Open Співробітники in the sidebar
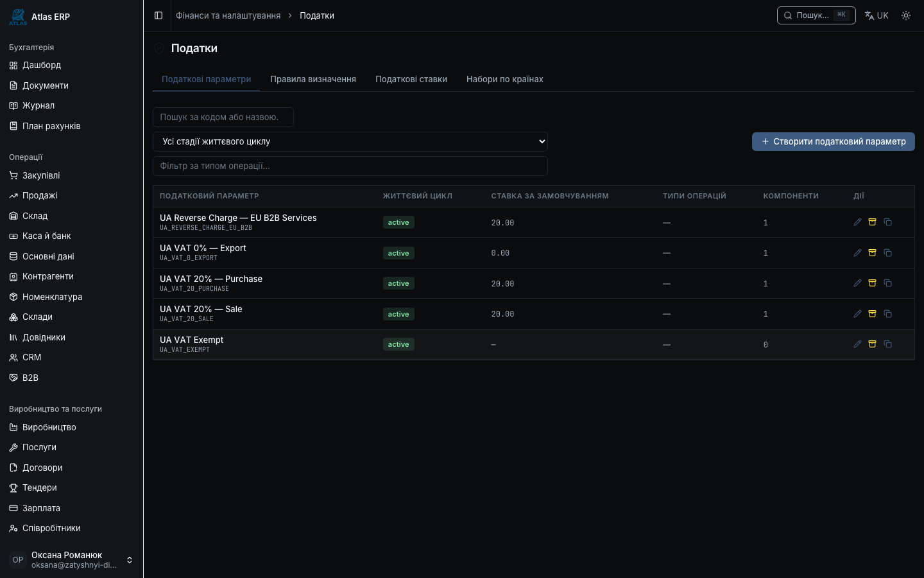 pos(71,528)
